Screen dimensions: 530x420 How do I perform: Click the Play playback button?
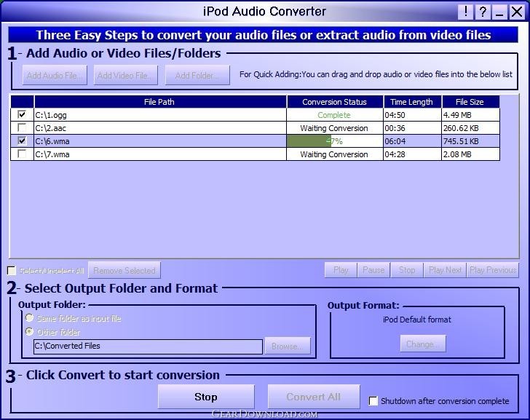point(341,270)
